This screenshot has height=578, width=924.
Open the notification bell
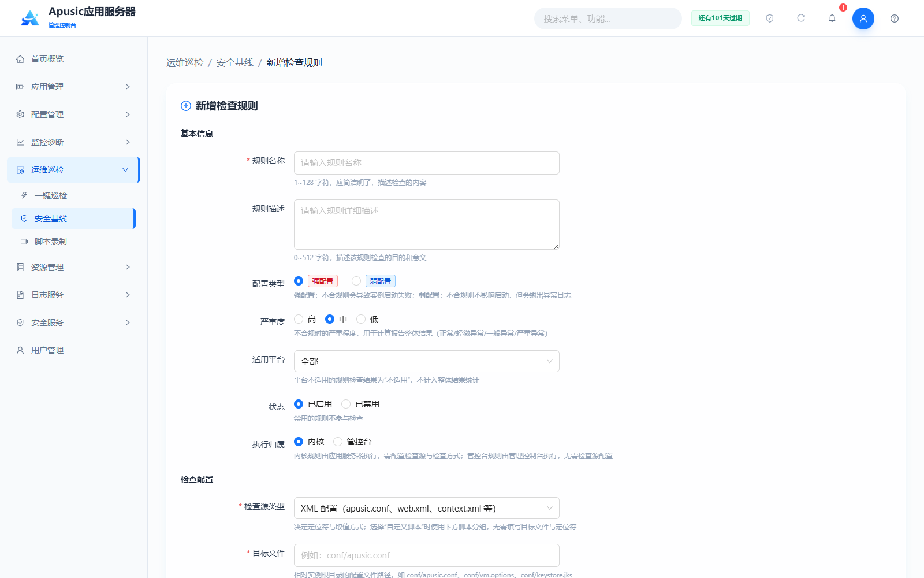pyautogui.click(x=832, y=18)
